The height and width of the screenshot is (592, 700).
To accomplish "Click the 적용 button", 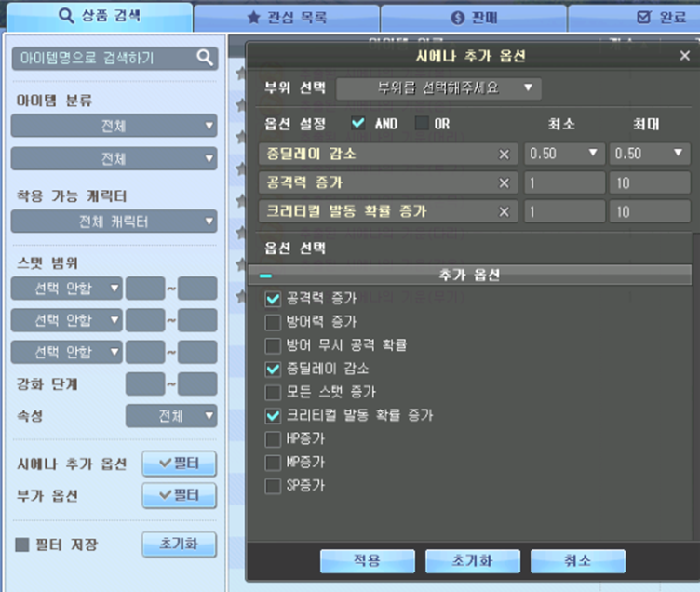I will point(367,561).
